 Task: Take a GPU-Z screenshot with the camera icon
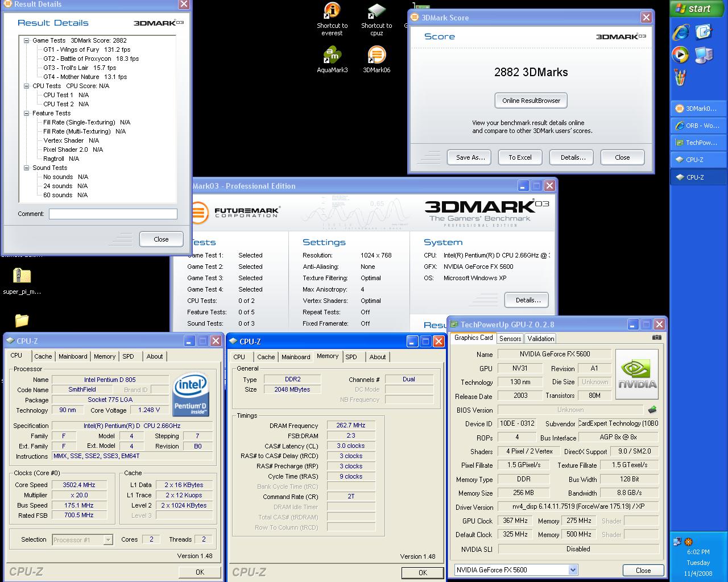[657, 337]
